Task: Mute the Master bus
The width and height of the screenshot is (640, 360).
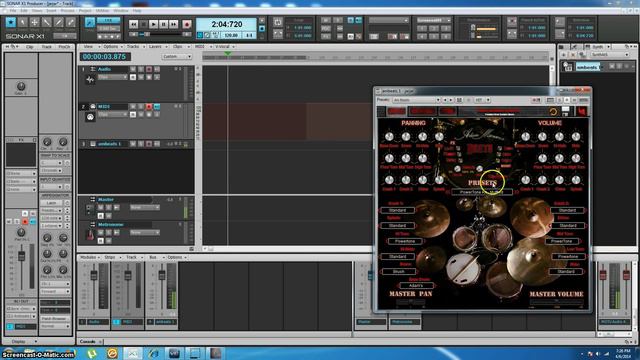Action: pyautogui.click(x=101, y=207)
